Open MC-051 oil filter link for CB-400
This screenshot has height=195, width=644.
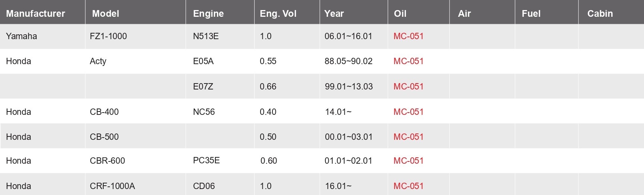pyautogui.click(x=408, y=112)
